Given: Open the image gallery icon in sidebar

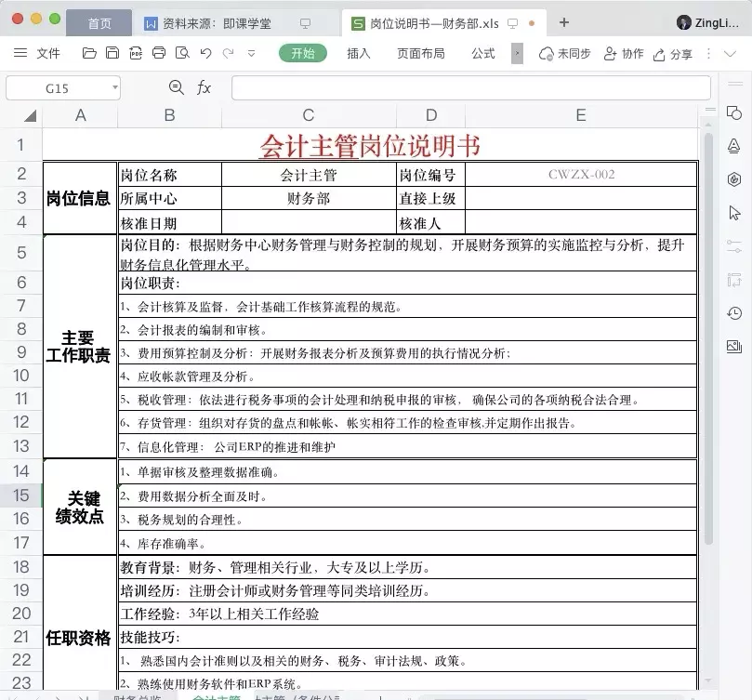Looking at the screenshot, I should click(733, 347).
